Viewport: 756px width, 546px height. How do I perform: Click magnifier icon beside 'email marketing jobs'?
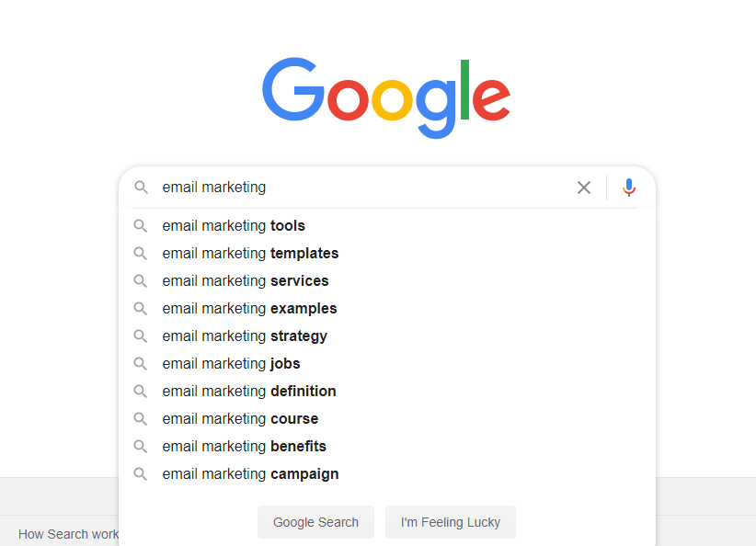141,364
